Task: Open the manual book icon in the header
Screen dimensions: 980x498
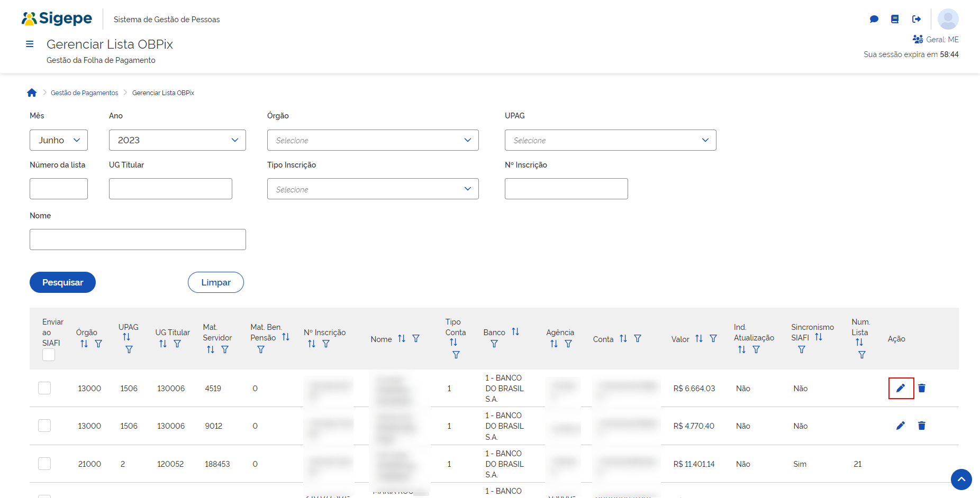Action: 895,19
